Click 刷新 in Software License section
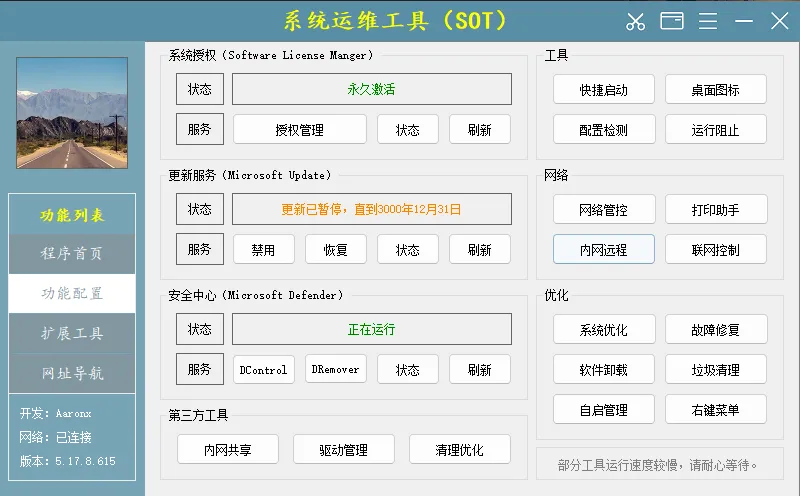Image resolution: width=800 pixels, height=496 pixels. click(480, 130)
